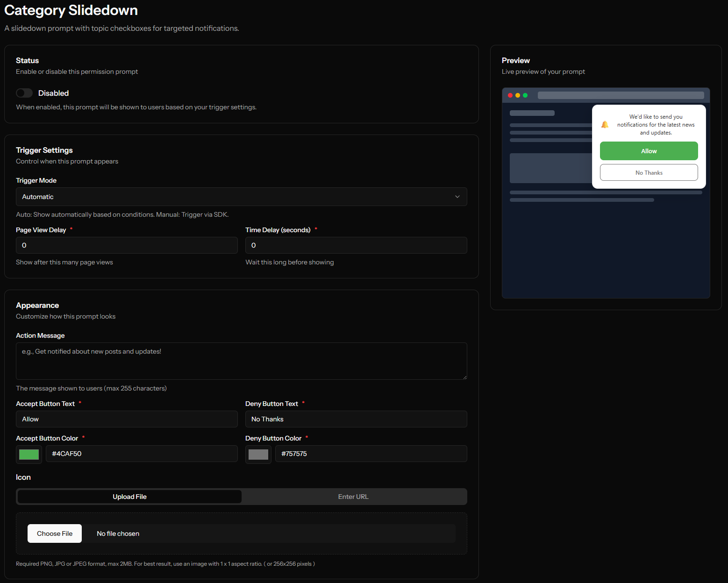Image resolution: width=728 pixels, height=583 pixels.
Task: Switch to the Enter URL tab
Action: (353, 496)
